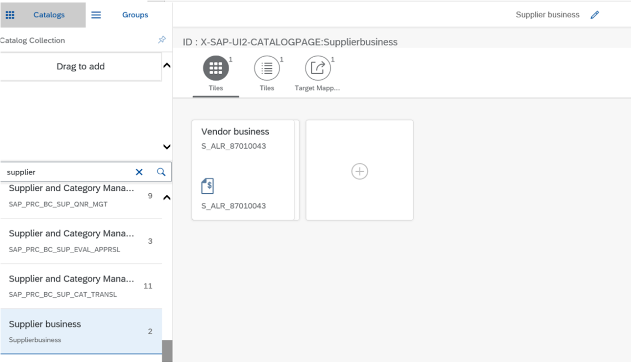631x364 pixels.
Task: Collapse the Drag to add area with up chevron
Action: [x=166, y=66]
